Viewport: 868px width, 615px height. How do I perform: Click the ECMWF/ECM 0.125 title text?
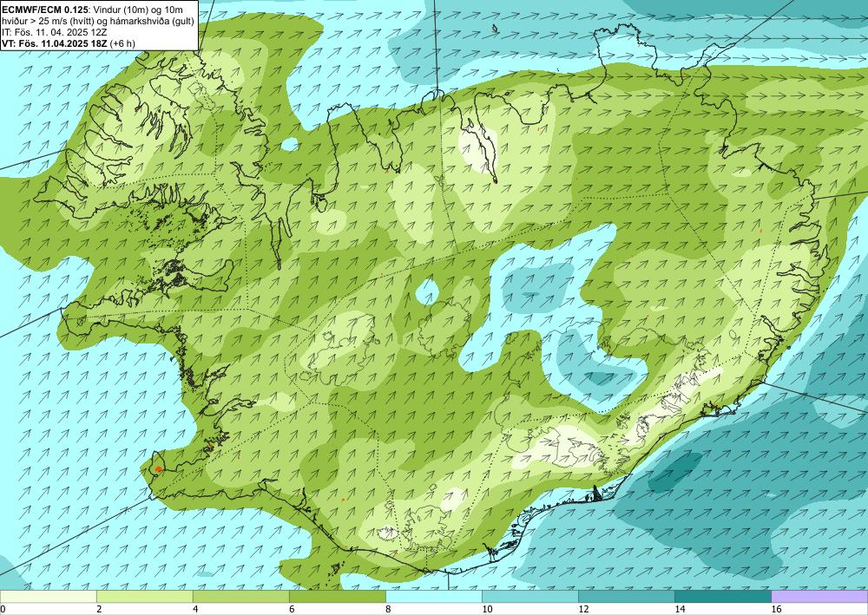[x=45, y=10]
